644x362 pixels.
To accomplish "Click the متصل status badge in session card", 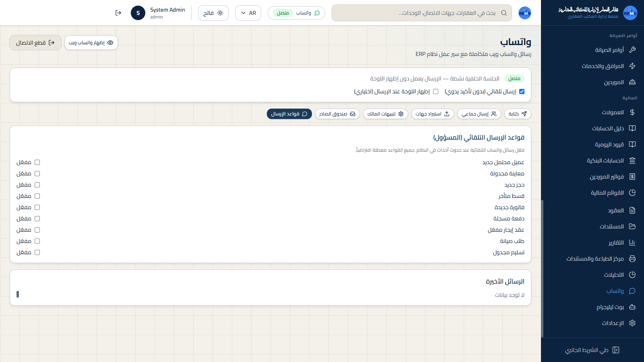I will point(514,78).
